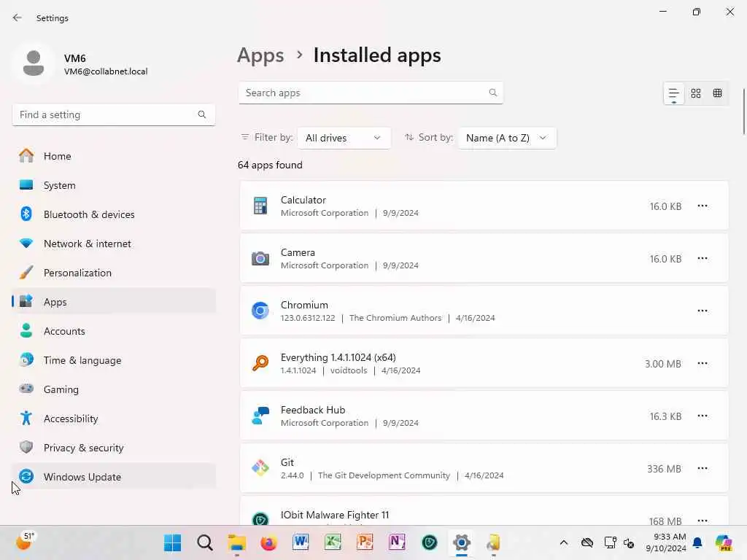The height and width of the screenshot is (560, 747).
Task: Open Accounts settings
Action: coord(113,331)
